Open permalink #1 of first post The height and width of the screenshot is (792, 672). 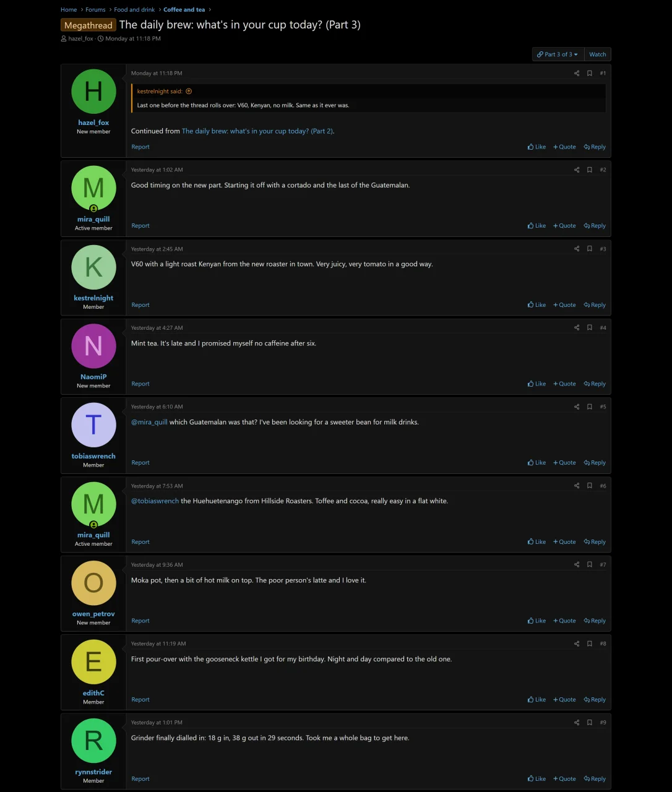coord(603,73)
